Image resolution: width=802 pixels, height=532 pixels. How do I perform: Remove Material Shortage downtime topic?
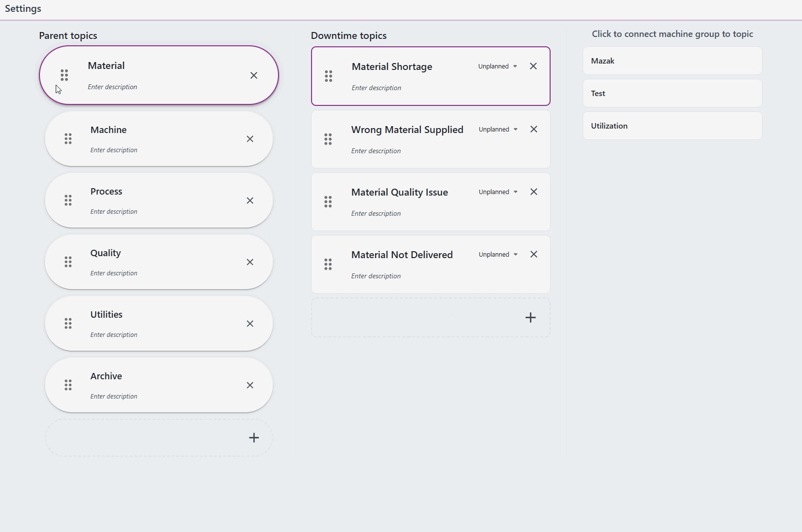click(x=533, y=66)
